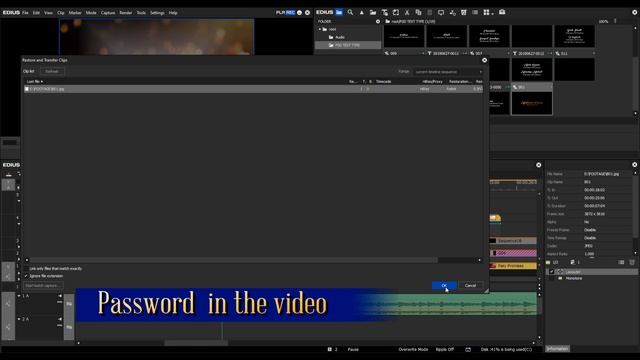Select bin clip thumbnail labeled 011
This screenshot has width=640, height=360.
coord(574,36)
